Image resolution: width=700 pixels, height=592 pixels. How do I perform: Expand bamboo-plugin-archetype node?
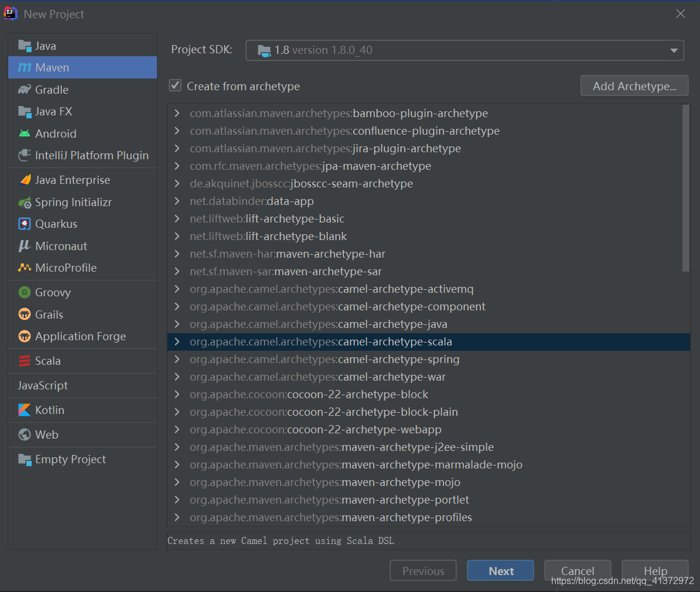[177, 114]
